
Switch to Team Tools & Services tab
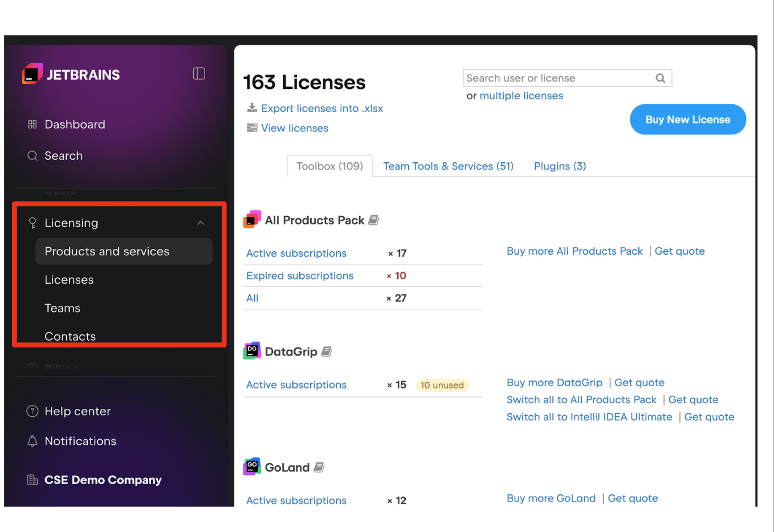(448, 166)
